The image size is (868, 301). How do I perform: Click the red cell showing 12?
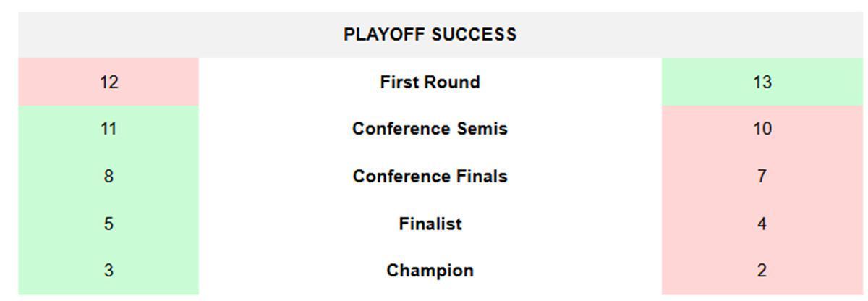click(x=109, y=82)
